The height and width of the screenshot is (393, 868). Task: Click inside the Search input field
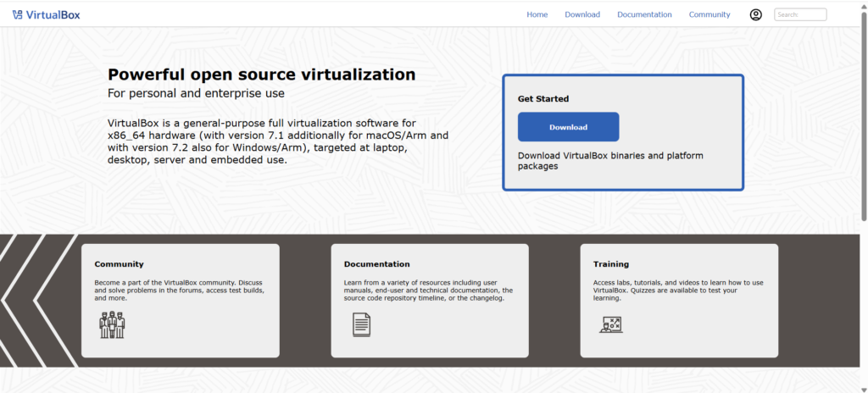[x=800, y=14]
